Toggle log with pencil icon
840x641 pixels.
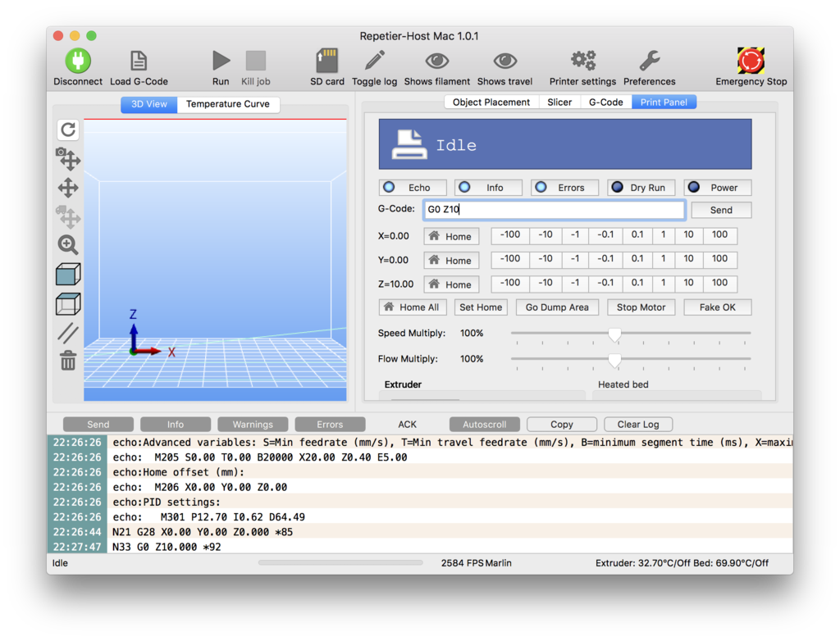(x=374, y=61)
